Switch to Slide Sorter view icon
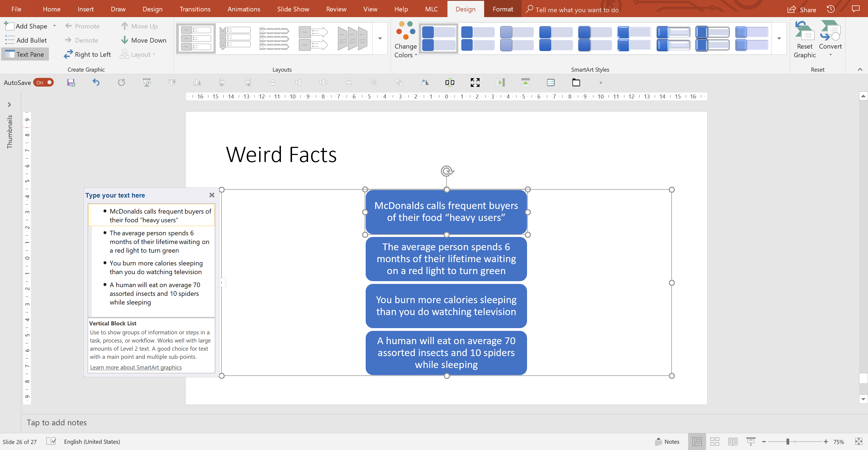The height and width of the screenshot is (450, 868). pos(715,441)
